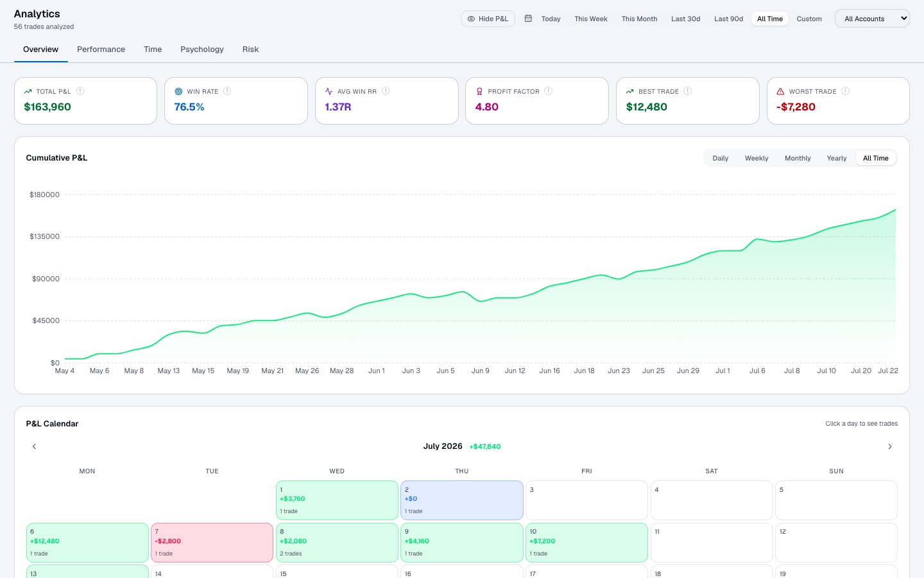Image resolution: width=924 pixels, height=578 pixels.
Task: Select the This Week filter
Action: pyautogui.click(x=590, y=19)
